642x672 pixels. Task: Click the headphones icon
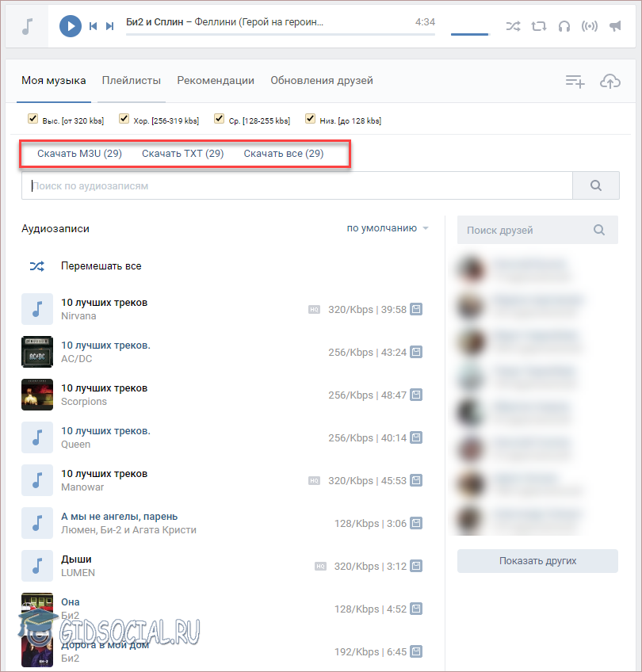[x=564, y=26]
